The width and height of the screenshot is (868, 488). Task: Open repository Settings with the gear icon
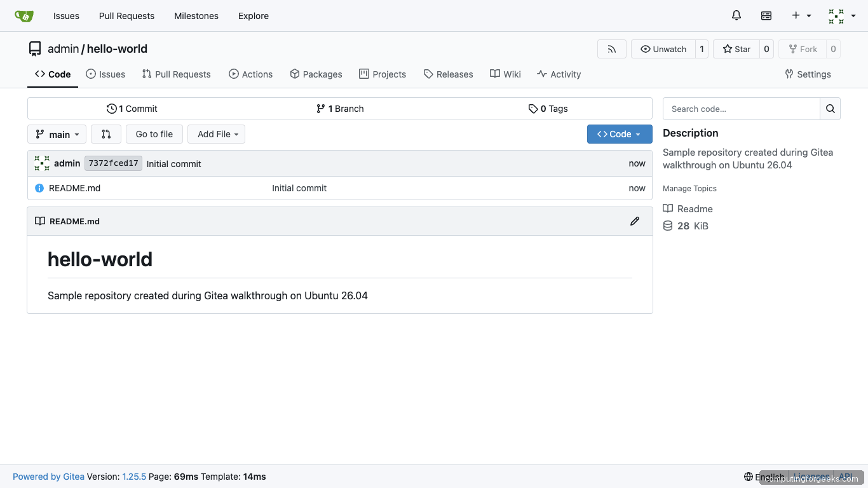click(807, 74)
